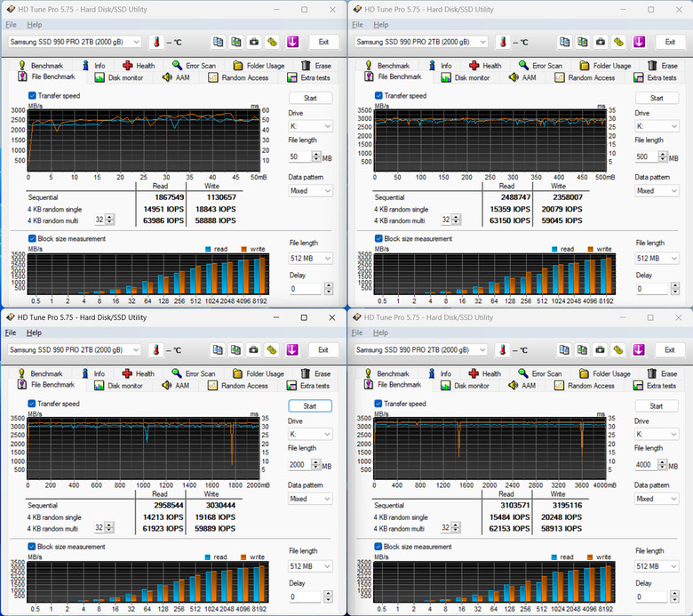Viewport: 693px width, 616px height.
Task: Click Delay spinner arrows in 4000 MB window
Action: click(x=674, y=597)
